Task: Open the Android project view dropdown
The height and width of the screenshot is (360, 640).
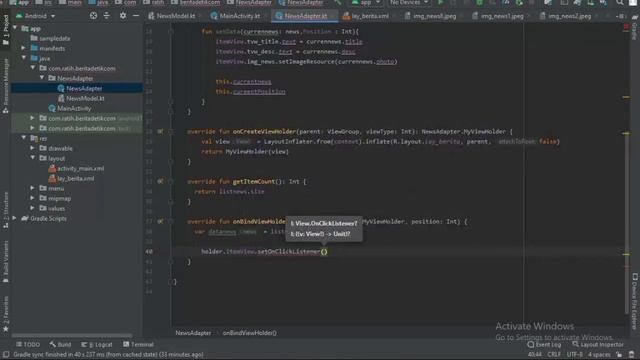Action: tap(36, 16)
